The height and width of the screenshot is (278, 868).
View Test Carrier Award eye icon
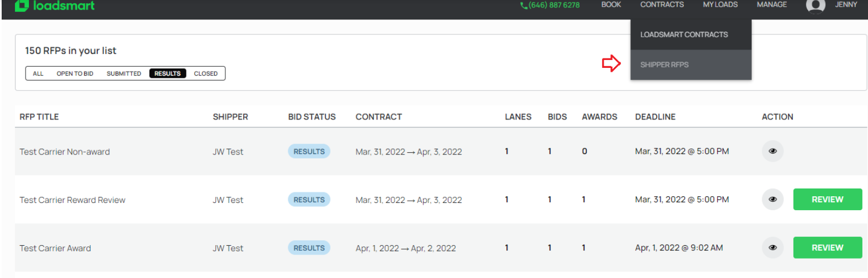pyautogui.click(x=772, y=248)
